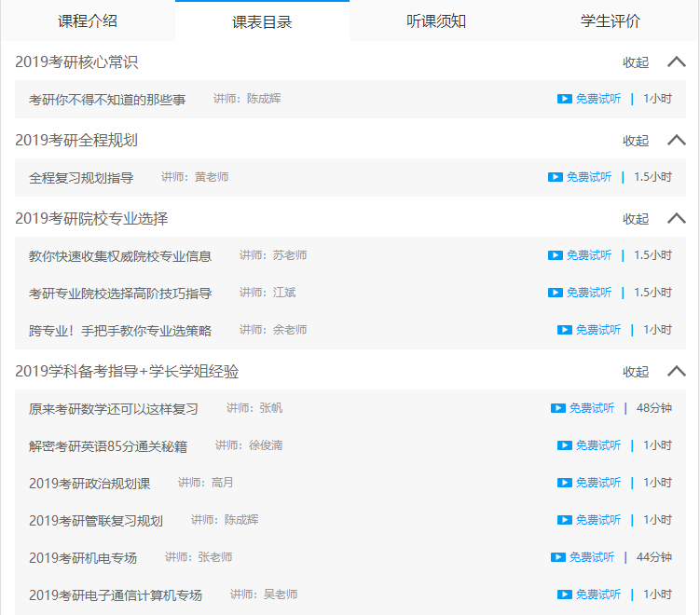Click 收起 text for 2019考研院校专业选择
This screenshot has height=615, width=700.
point(636,219)
